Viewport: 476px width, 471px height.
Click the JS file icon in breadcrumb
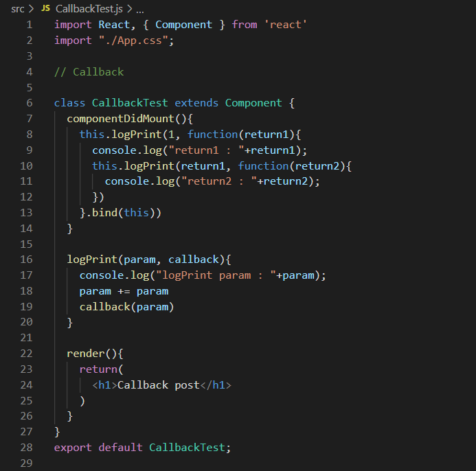(x=45, y=8)
